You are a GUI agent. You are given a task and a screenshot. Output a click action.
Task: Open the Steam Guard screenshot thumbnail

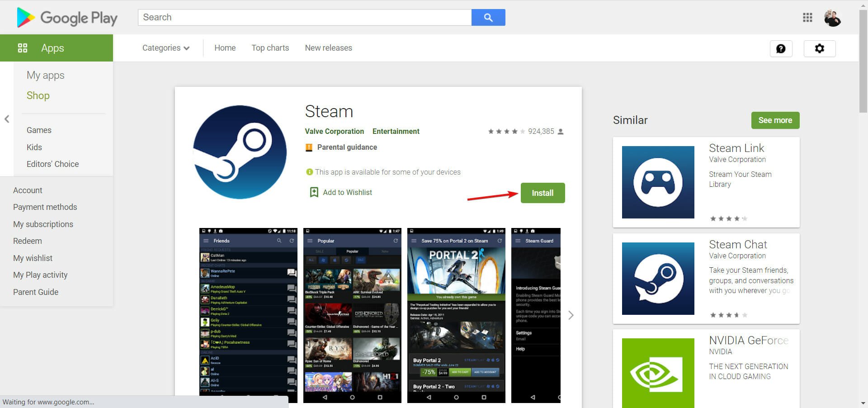[x=536, y=315]
